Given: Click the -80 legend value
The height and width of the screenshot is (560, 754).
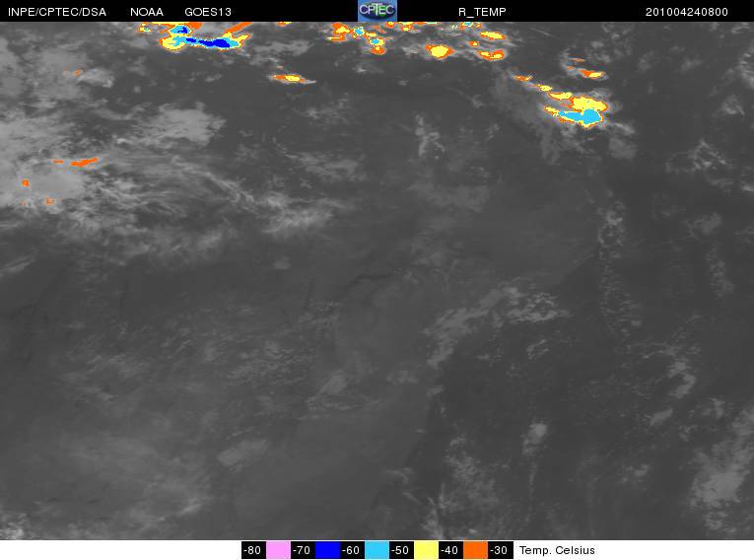Looking at the screenshot, I should [253, 550].
